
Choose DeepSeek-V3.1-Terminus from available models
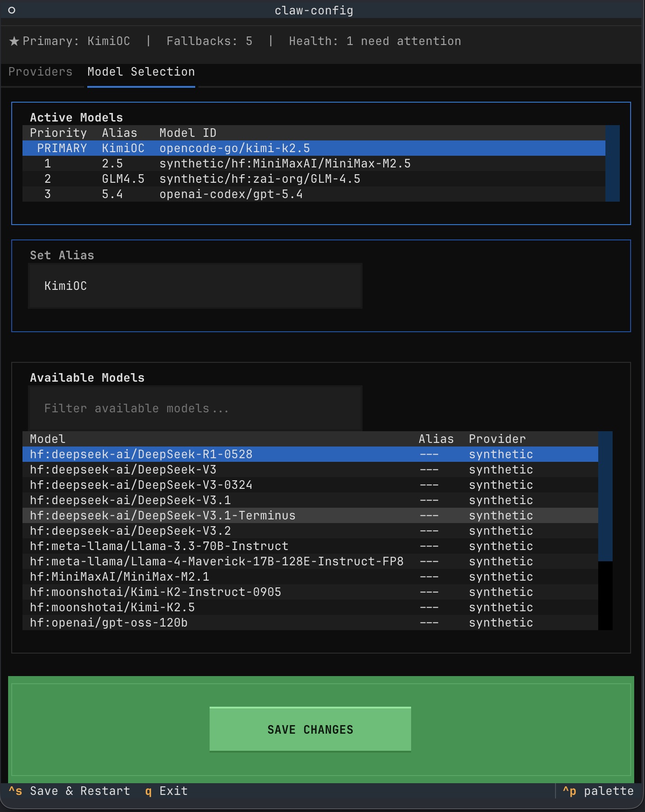tap(309, 515)
